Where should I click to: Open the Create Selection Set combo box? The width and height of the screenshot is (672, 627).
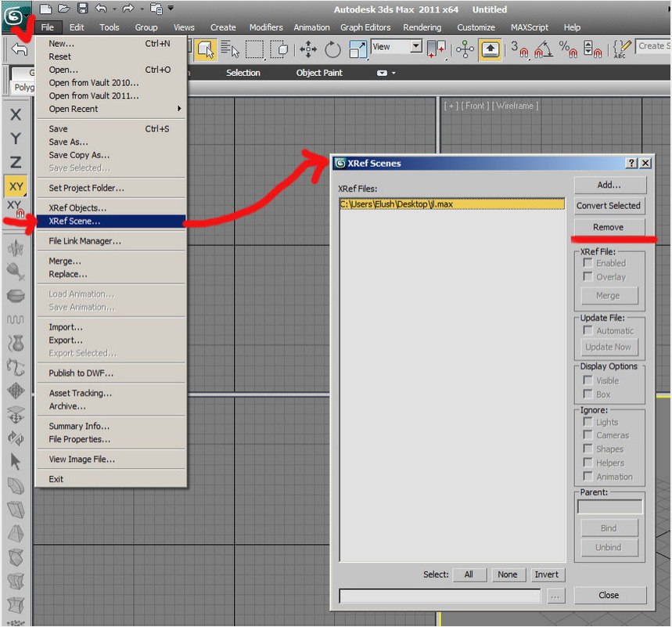pyautogui.click(x=653, y=46)
